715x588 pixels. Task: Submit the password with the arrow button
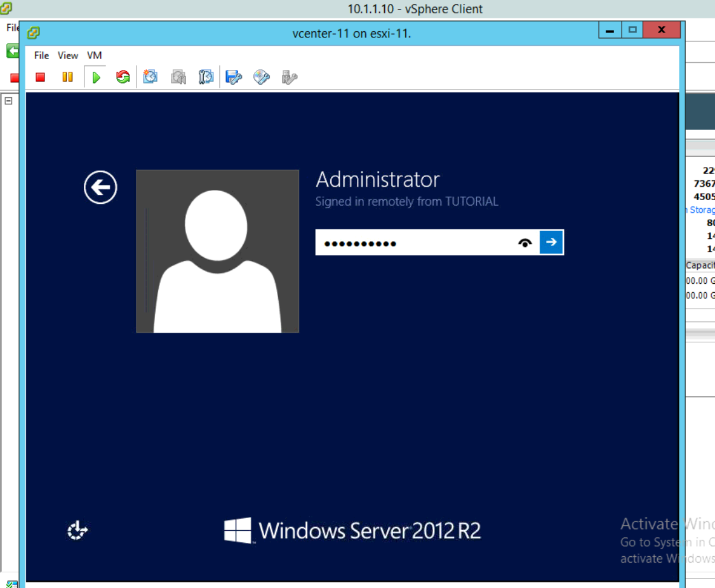552,242
